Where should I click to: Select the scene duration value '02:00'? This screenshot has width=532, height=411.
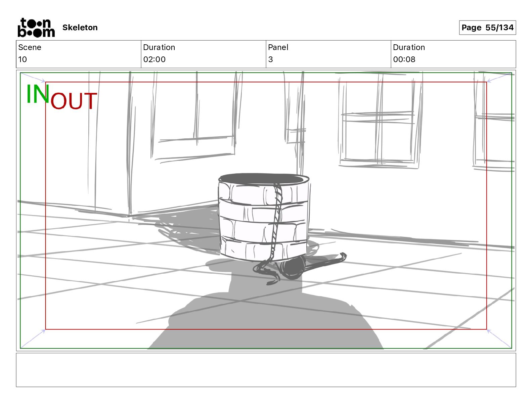pos(154,59)
